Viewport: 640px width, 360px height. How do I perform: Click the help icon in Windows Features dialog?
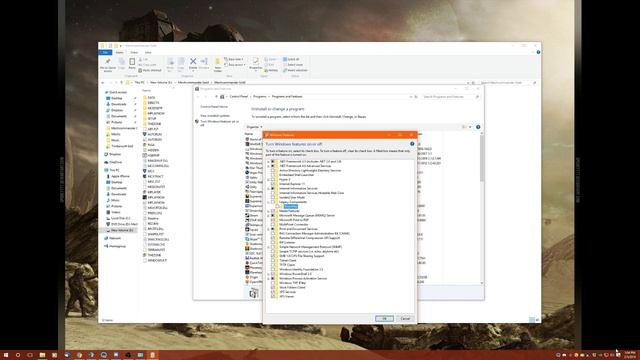pyautogui.click(x=412, y=144)
